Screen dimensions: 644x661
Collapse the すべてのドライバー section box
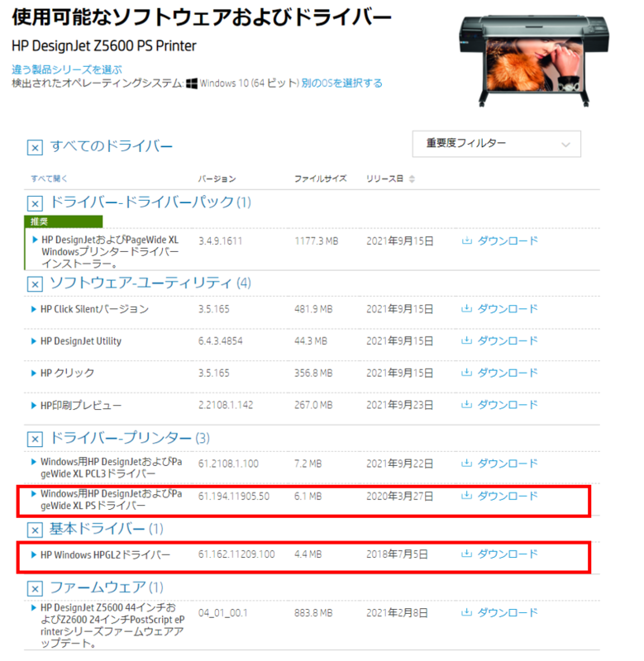pos(35,148)
